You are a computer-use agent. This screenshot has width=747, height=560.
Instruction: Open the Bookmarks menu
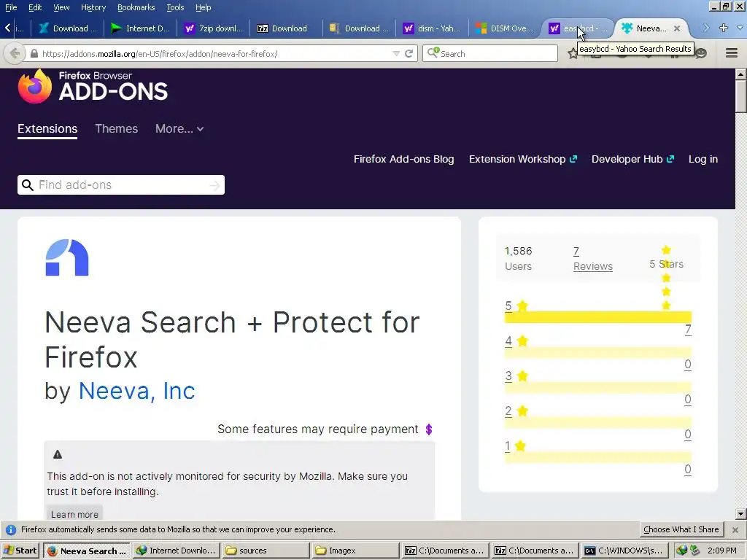point(136,7)
